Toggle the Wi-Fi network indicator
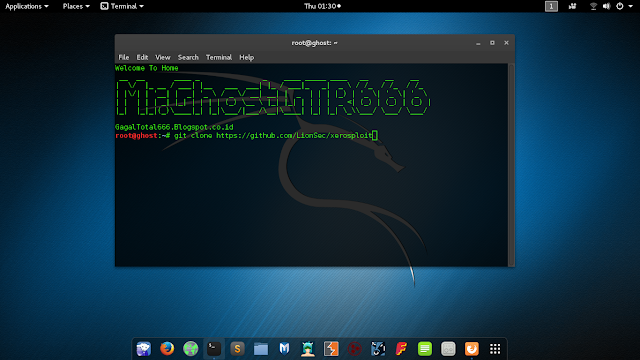640x360 pixels. click(x=593, y=6)
